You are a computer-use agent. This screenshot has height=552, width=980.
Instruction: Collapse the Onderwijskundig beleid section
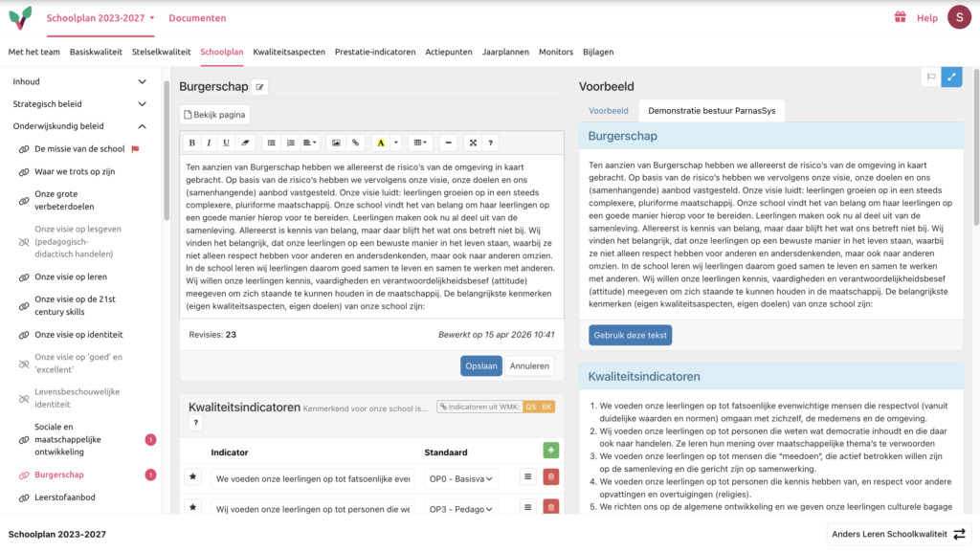[80, 126]
